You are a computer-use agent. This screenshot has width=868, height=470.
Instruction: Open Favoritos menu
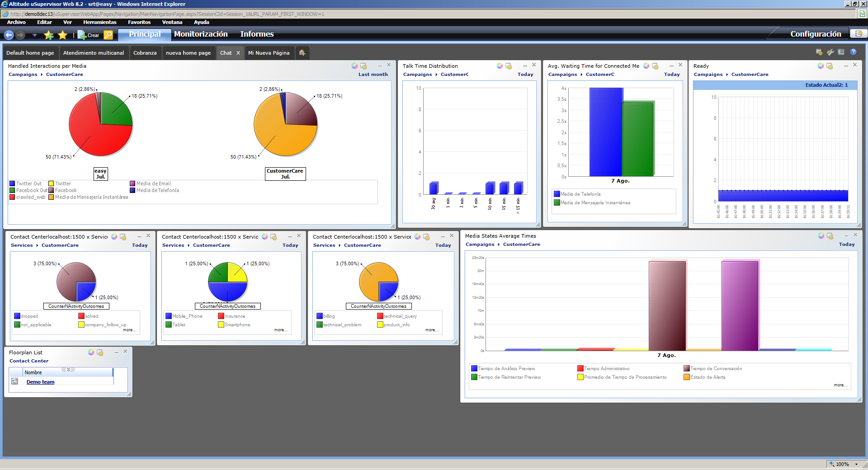[139, 22]
